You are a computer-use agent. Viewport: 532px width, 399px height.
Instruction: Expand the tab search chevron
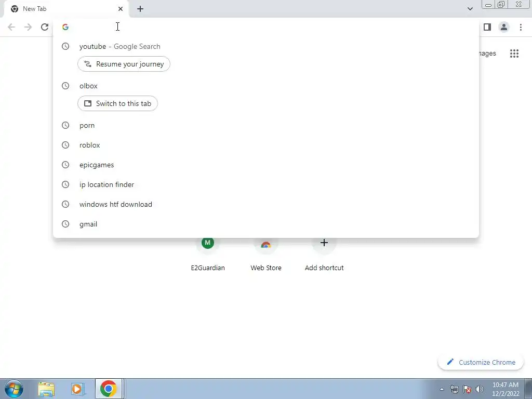[470, 9]
